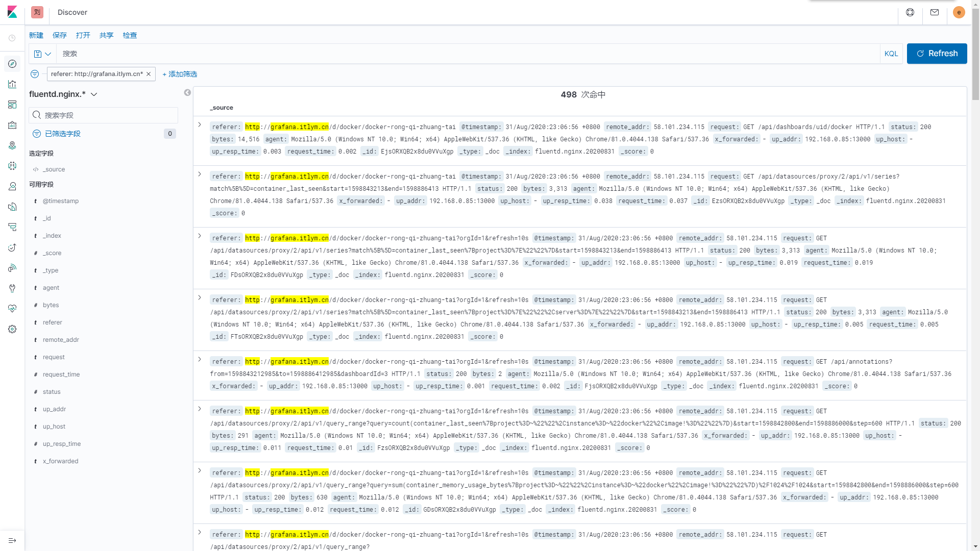Open the newsfeed mail icon
This screenshot has width=980, height=551.
935,12
